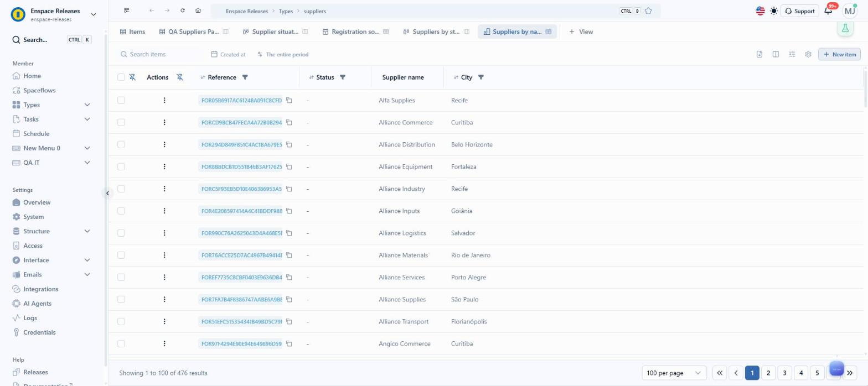Open column layout icon in toolbar

point(776,54)
